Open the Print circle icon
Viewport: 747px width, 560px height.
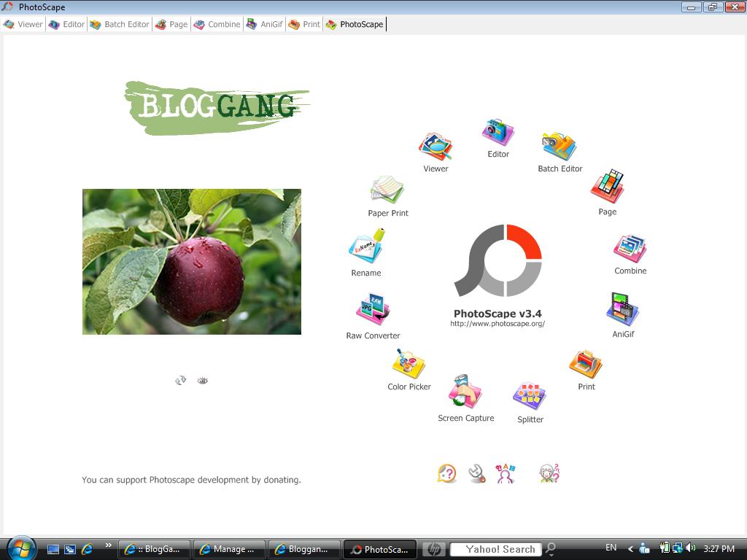(586, 365)
